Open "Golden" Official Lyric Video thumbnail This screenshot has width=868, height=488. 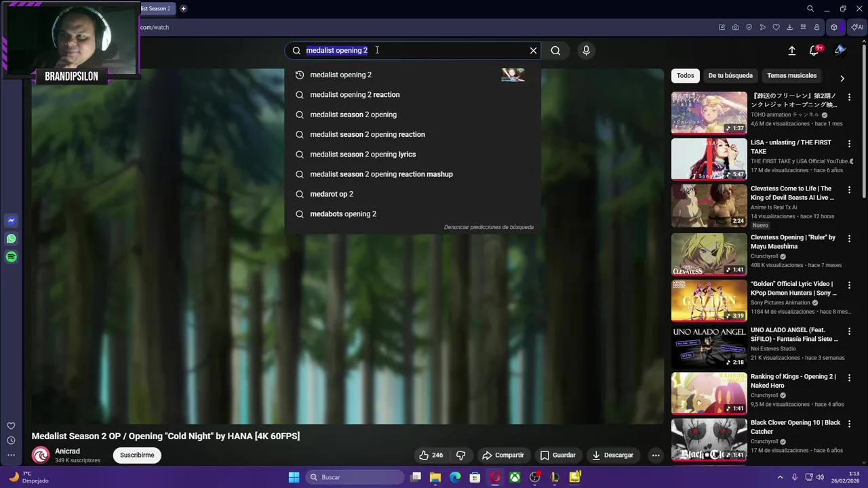[x=709, y=300]
